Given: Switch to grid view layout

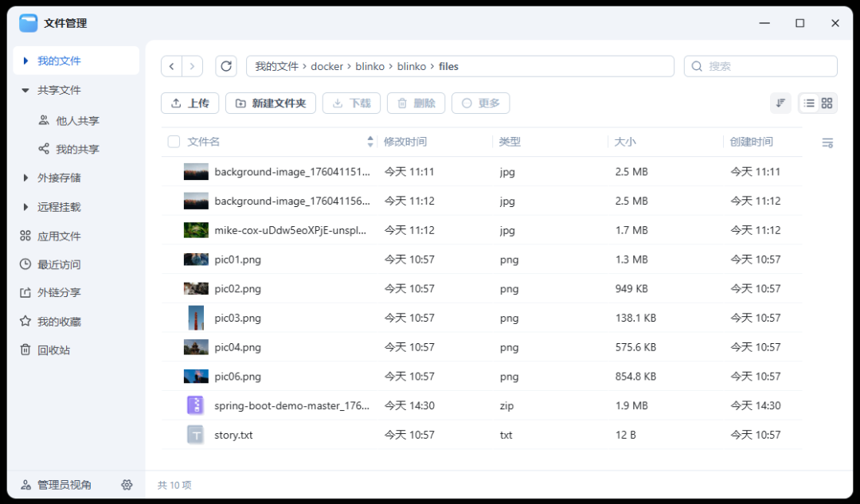Looking at the screenshot, I should coord(827,103).
